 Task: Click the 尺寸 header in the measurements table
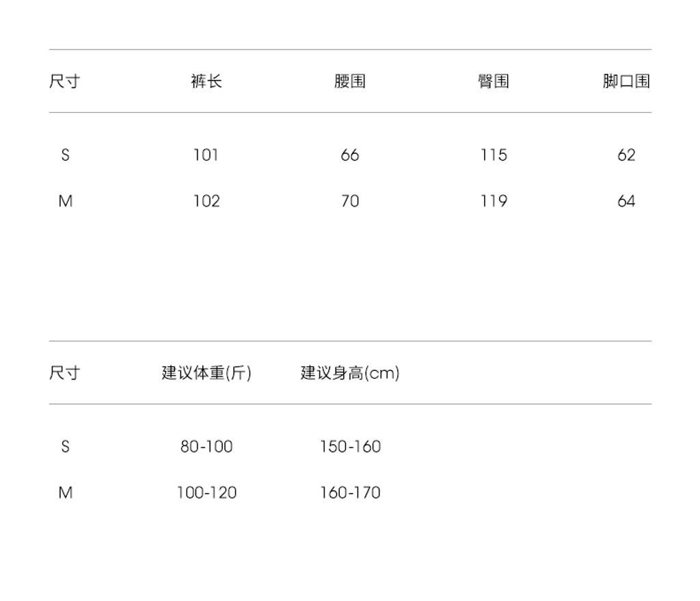pyautogui.click(x=64, y=81)
